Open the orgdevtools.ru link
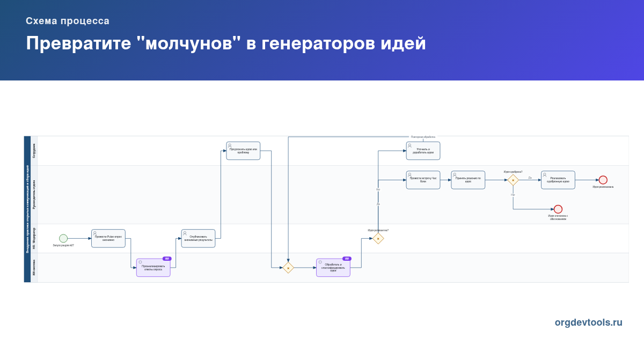 589,322
